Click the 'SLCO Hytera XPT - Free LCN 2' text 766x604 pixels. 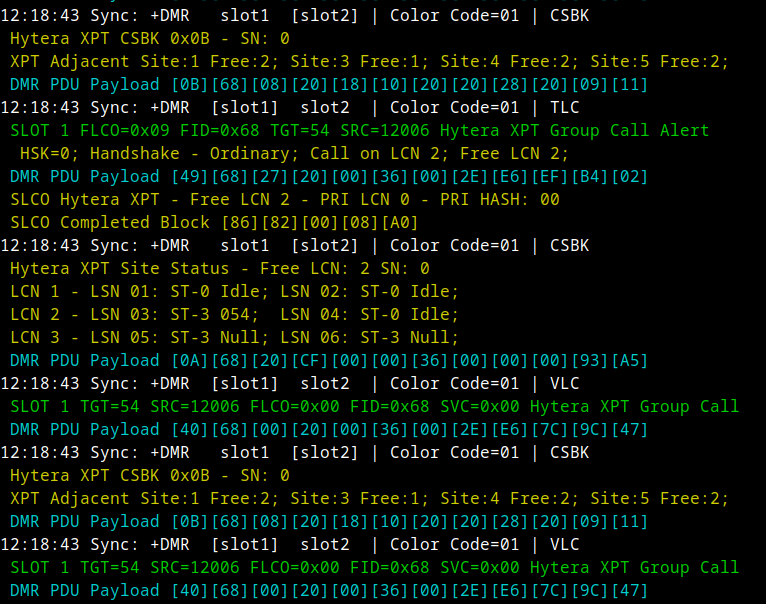click(150, 200)
